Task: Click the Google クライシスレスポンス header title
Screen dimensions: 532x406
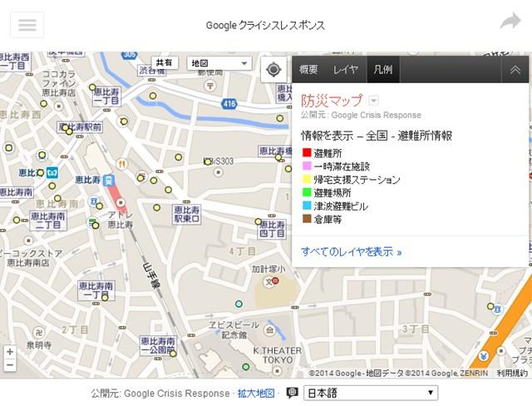Action: click(x=265, y=25)
